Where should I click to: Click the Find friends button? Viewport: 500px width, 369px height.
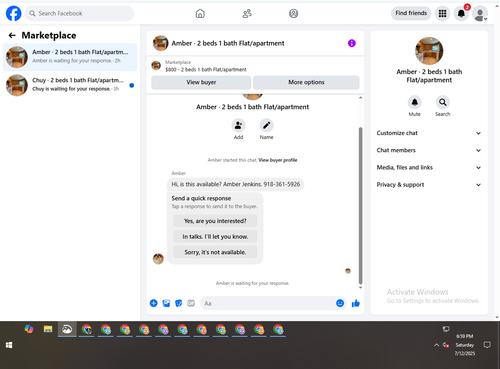click(411, 13)
